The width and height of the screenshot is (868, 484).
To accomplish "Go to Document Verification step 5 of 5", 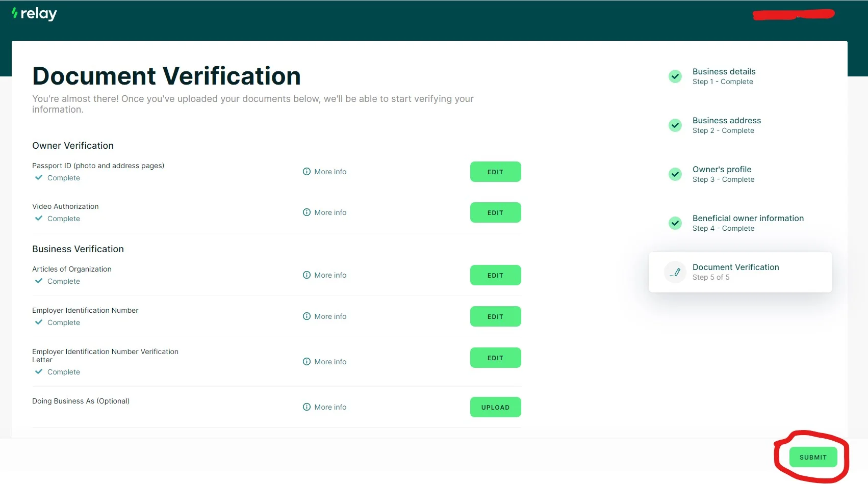I will coord(735,272).
